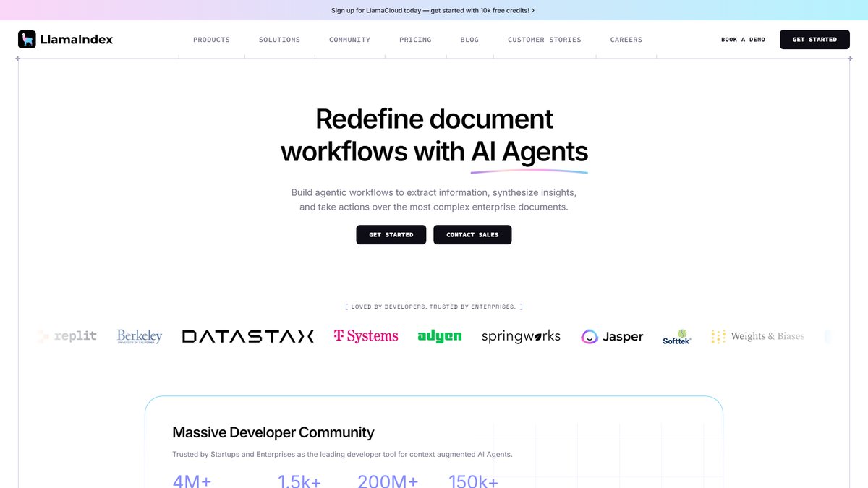The height and width of the screenshot is (488, 868).
Task: Open Customer Stories in navigation
Action: click(x=545, y=40)
